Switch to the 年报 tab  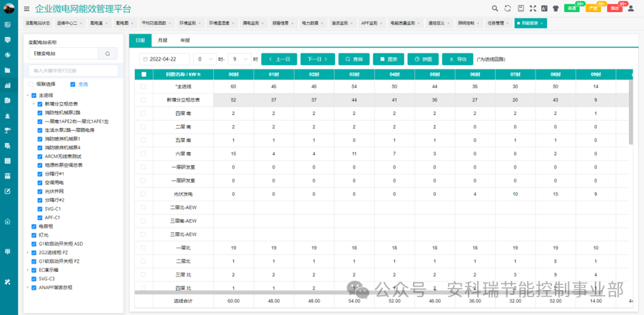185,40
